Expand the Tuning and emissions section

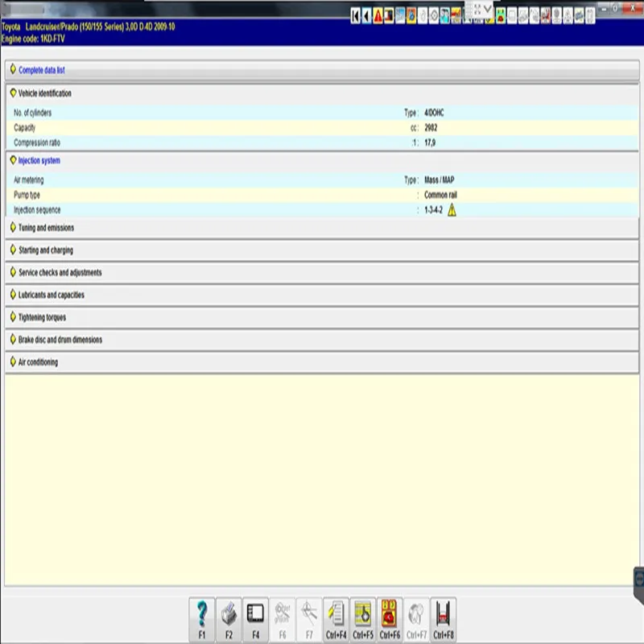(x=322, y=228)
